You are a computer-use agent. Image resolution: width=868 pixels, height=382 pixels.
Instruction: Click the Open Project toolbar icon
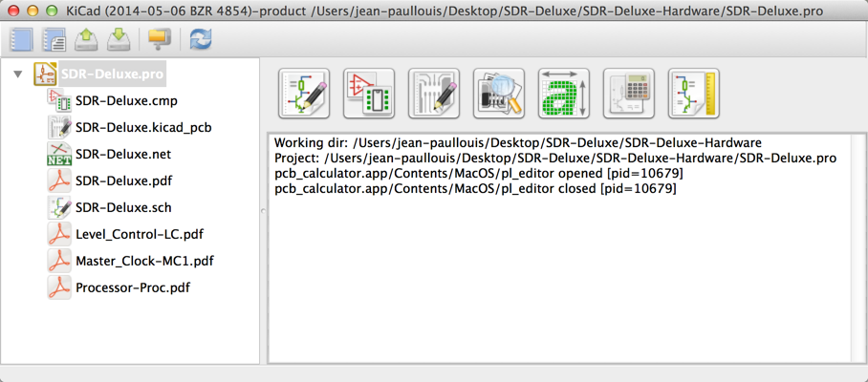86,39
